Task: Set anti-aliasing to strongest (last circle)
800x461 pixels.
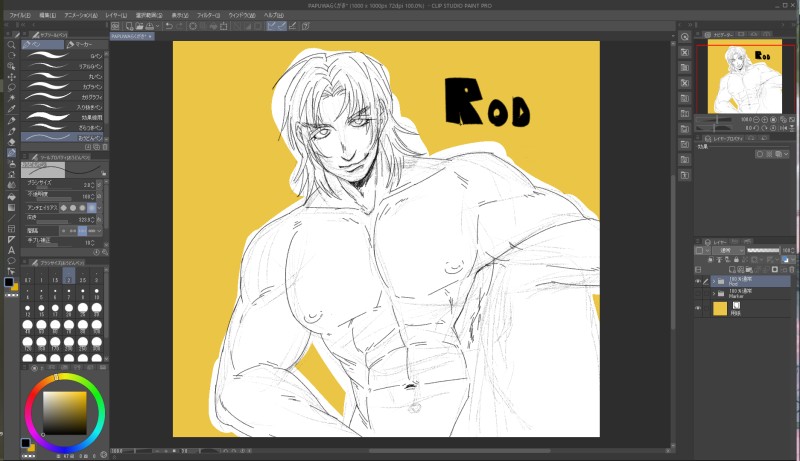Action: pyautogui.click(x=91, y=208)
